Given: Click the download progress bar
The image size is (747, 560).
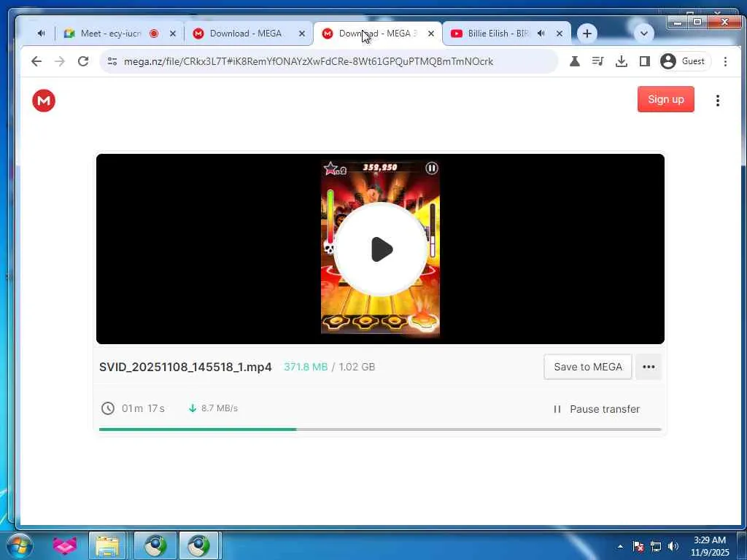Looking at the screenshot, I should (380, 429).
